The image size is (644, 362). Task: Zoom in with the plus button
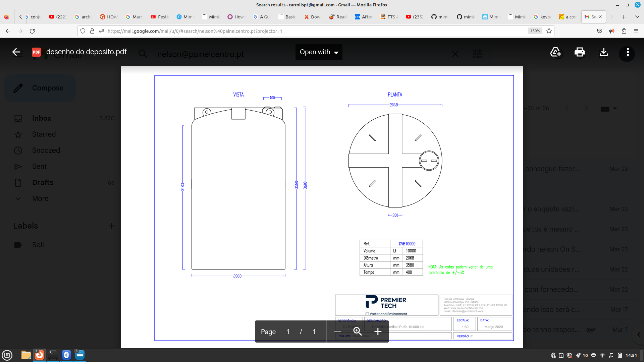coord(378,331)
